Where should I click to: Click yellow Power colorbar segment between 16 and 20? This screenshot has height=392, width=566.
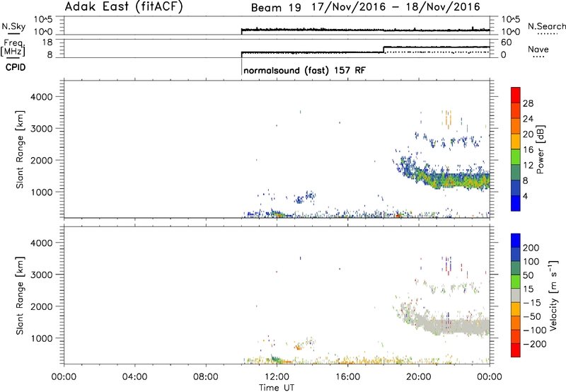pos(516,141)
